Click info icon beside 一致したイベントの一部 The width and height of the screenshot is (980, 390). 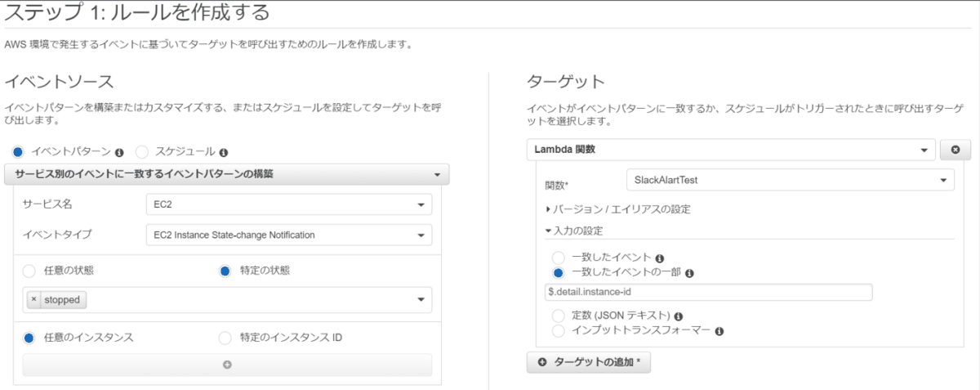point(689,274)
